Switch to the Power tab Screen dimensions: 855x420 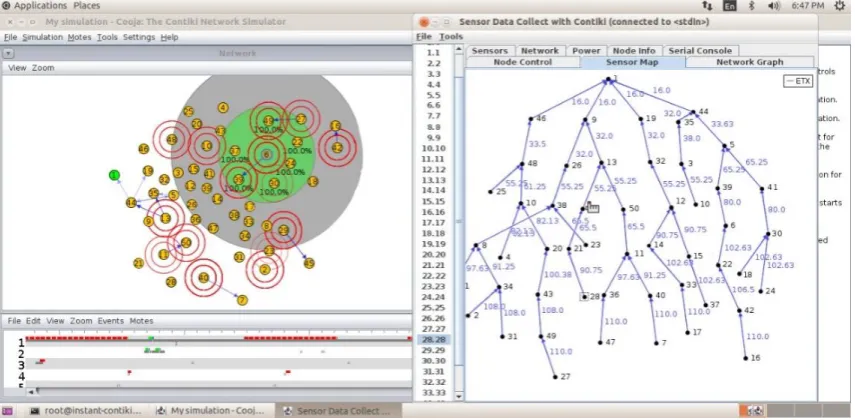pos(586,51)
